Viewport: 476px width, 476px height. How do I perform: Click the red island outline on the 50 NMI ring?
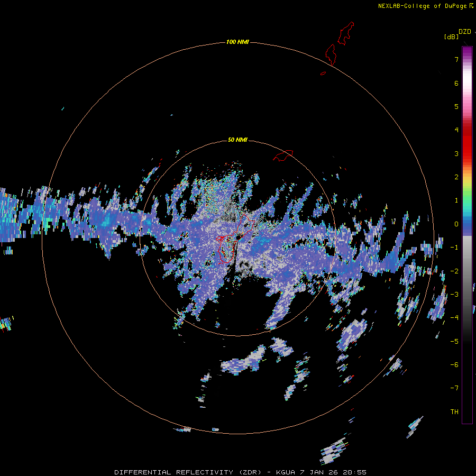[x=283, y=155]
